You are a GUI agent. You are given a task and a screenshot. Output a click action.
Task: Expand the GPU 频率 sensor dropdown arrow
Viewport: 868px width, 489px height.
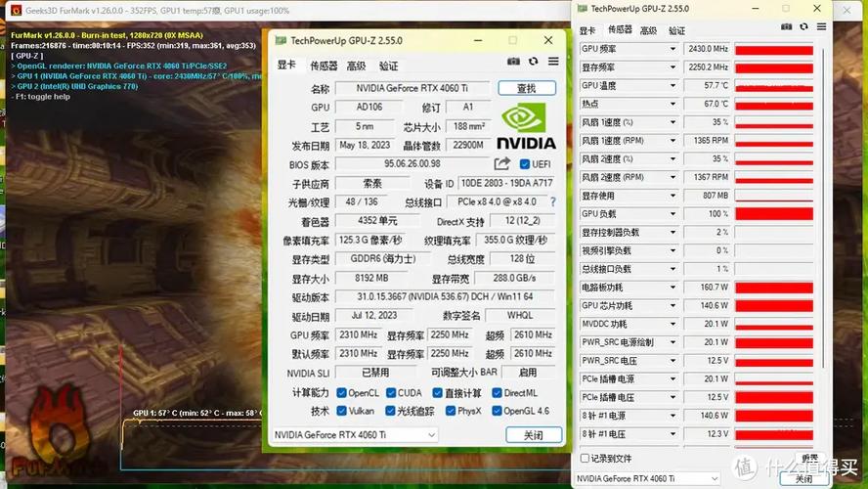[x=673, y=49]
